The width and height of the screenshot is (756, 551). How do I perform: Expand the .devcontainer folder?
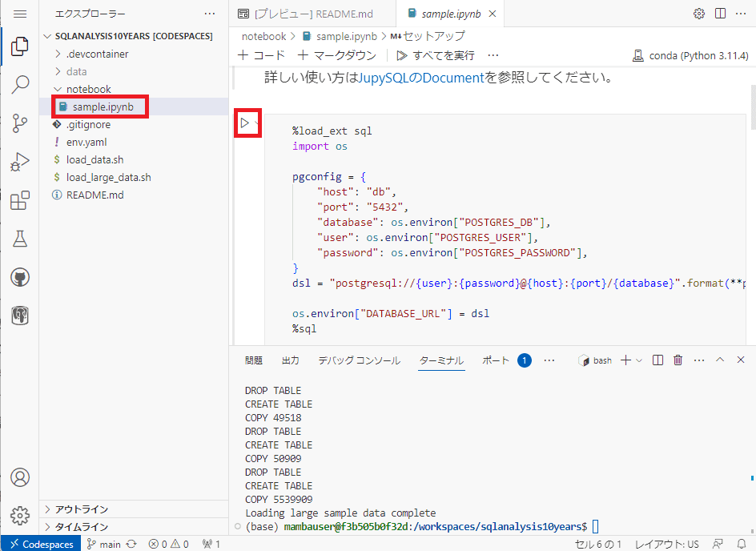97,54
